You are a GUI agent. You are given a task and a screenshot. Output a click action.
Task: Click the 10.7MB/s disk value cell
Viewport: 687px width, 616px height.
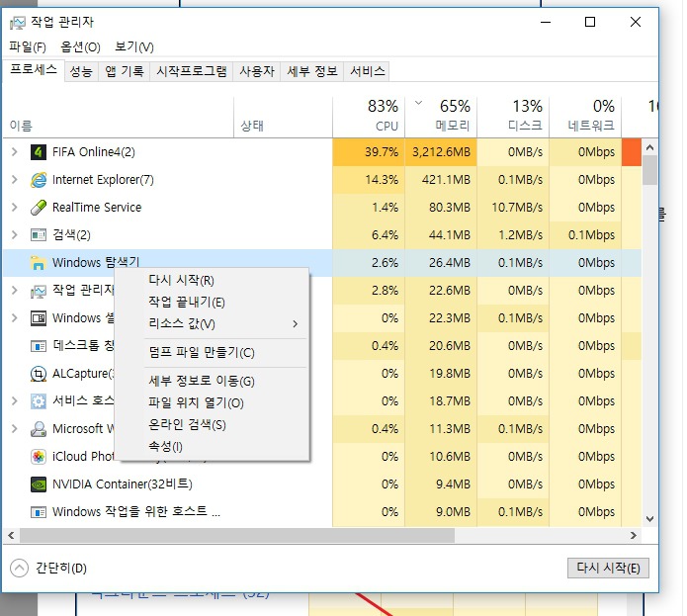click(x=513, y=208)
